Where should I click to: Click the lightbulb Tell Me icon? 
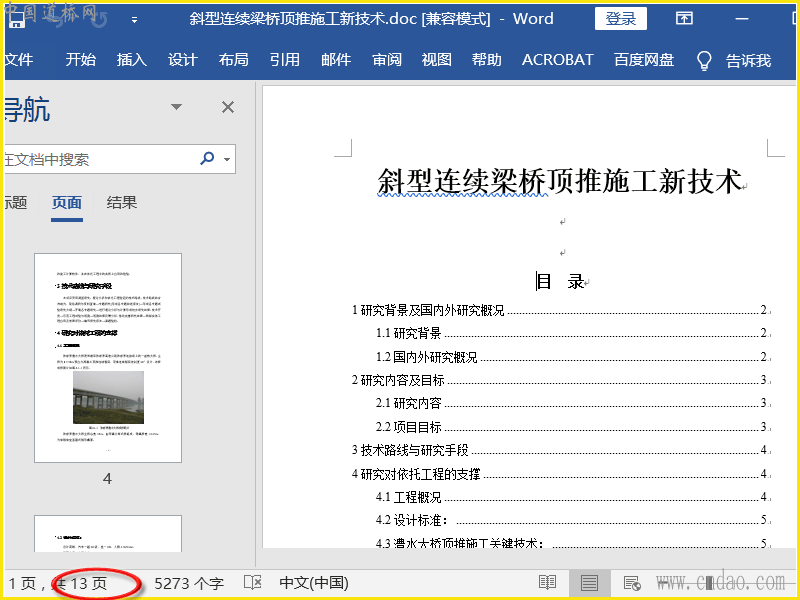(704, 60)
